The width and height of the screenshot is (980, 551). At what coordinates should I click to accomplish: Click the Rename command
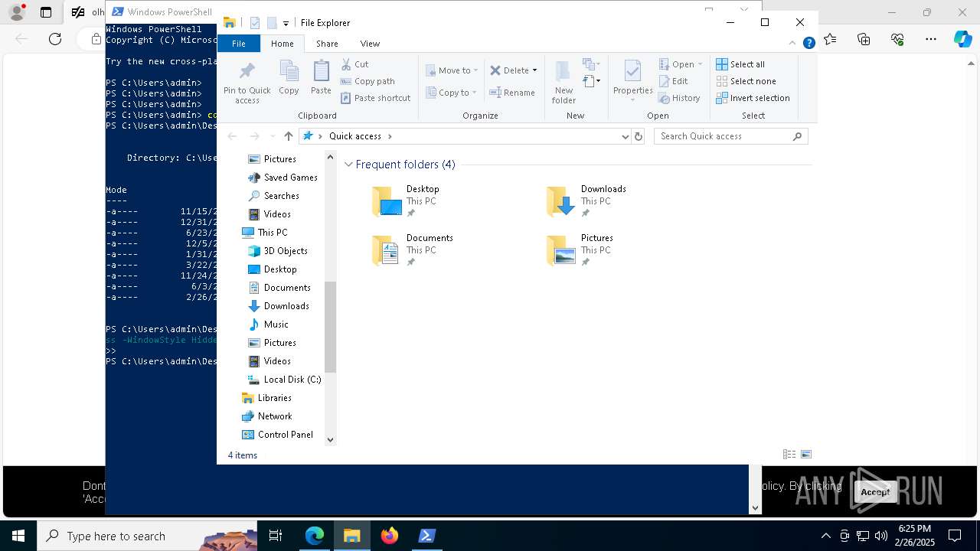(x=512, y=93)
